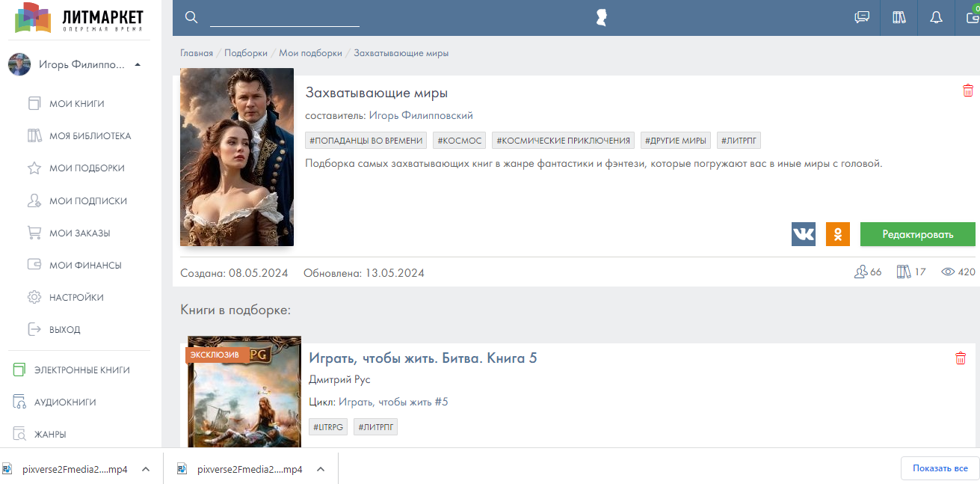Viewport: 980px width, 484px height.
Task: Open messages chat icon in header
Action: coord(862,17)
